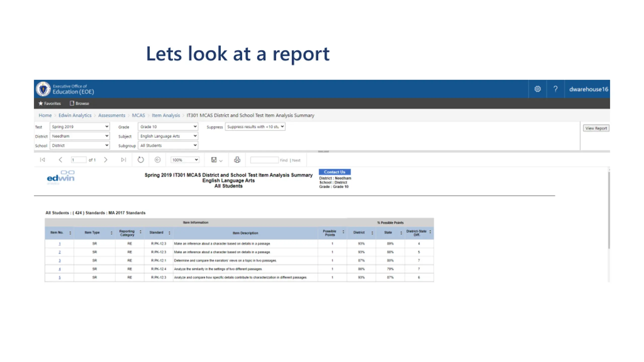Click the Contact Us button

pos(335,172)
